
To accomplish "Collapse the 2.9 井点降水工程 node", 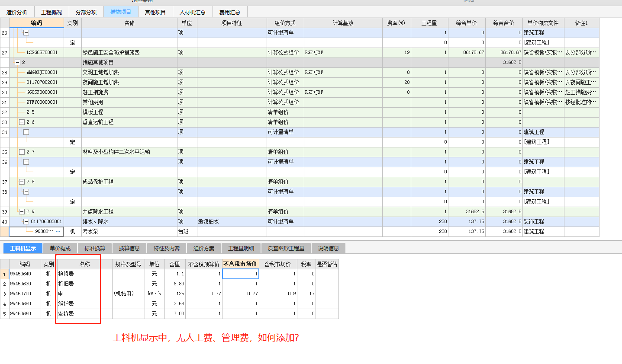I will pyautogui.click(x=22, y=211).
